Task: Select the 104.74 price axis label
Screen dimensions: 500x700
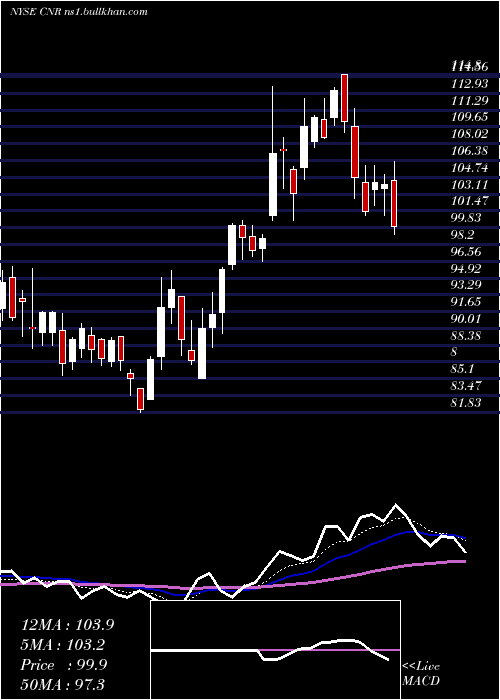Action: pyautogui.click(x=469, y=168)
